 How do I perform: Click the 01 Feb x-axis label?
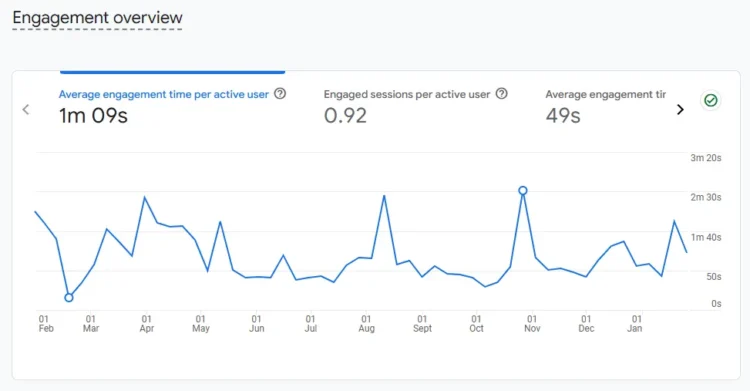coord(46,324)
